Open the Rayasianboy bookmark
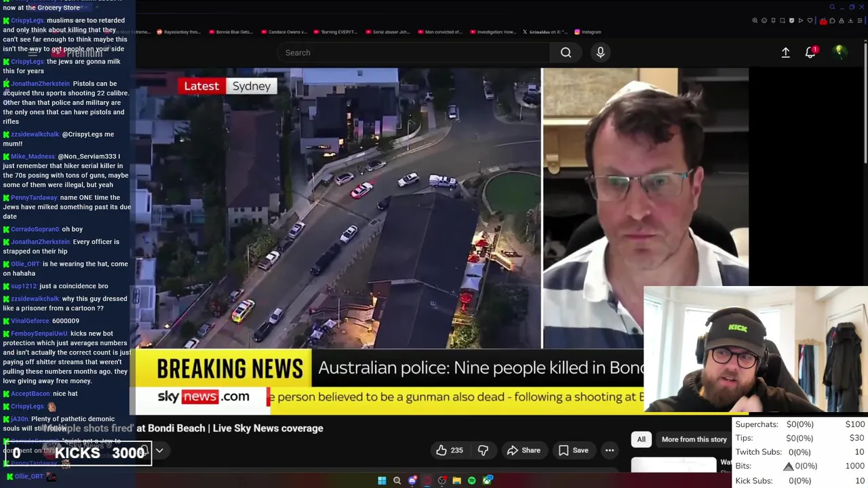868x488 pixels. point(178,32)
